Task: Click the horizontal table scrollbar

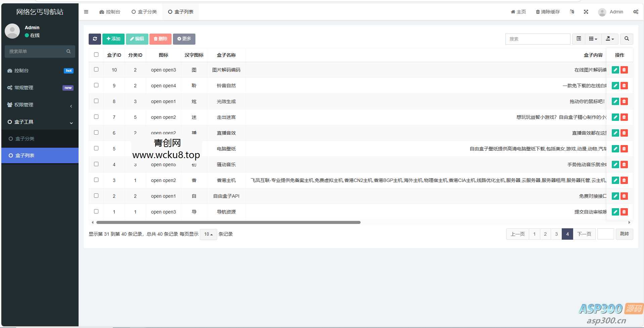Action: click(x=228, y=222)
